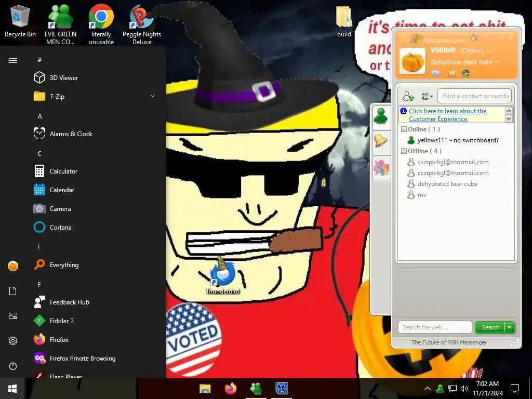Click the letter A section header
Viewport: 532px width, 399px height.
pyautogui.click(x=39, y=116)
